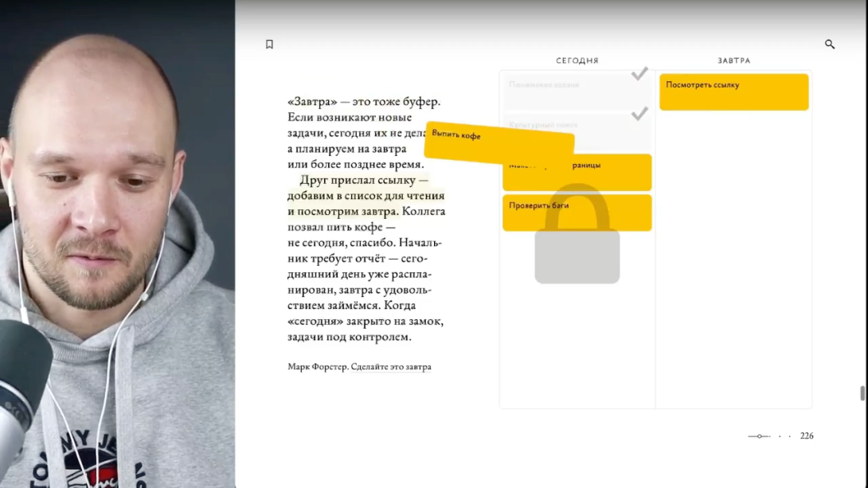This screenshot has width=868, height=488.
Task: Click the highlighted text "Друг прислал ссылку"
Action: (358, 181)
